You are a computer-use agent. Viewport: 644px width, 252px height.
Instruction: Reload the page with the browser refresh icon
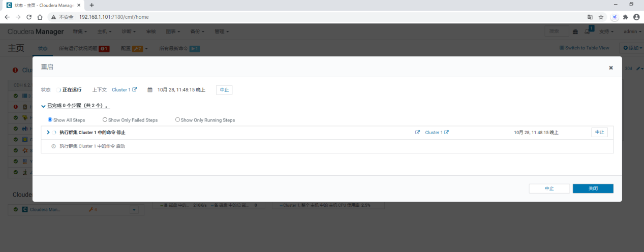tap(29, 17)
